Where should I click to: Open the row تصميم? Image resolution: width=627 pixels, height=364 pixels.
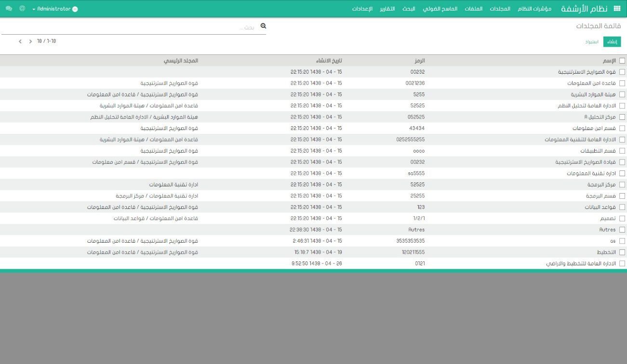pyautogui.click(x=313, y=219)
